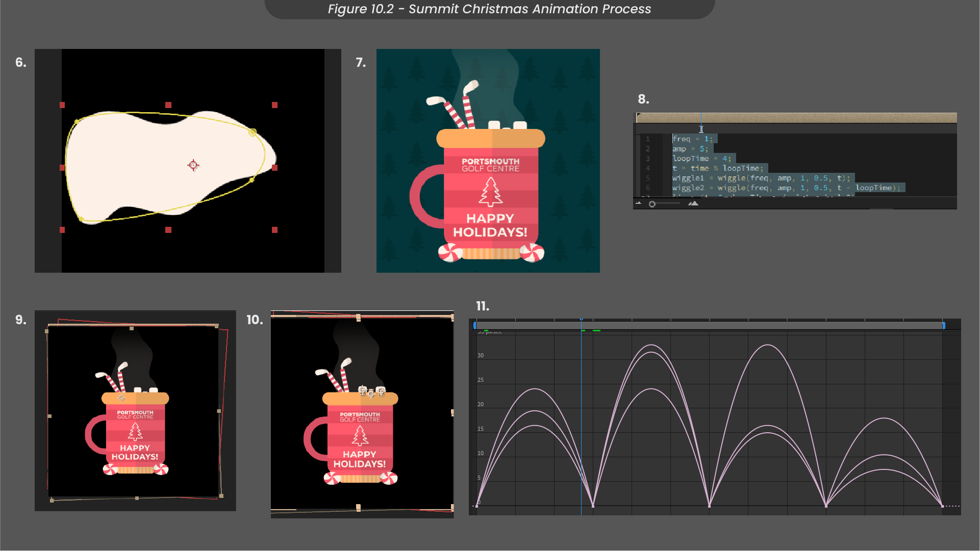Click the zoom-in mountain icon under the expression editor
The image size is (980, 551).
(x=693, y=203)
